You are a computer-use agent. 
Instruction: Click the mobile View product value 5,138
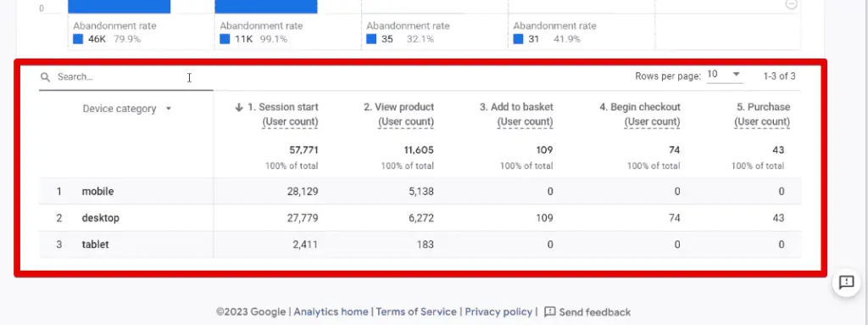coord(422,191)
